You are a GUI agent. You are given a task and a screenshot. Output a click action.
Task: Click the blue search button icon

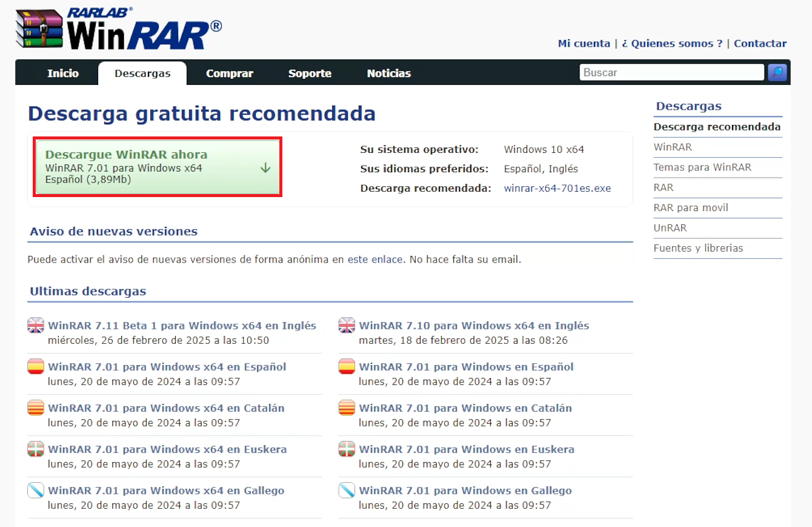point(777,72)
